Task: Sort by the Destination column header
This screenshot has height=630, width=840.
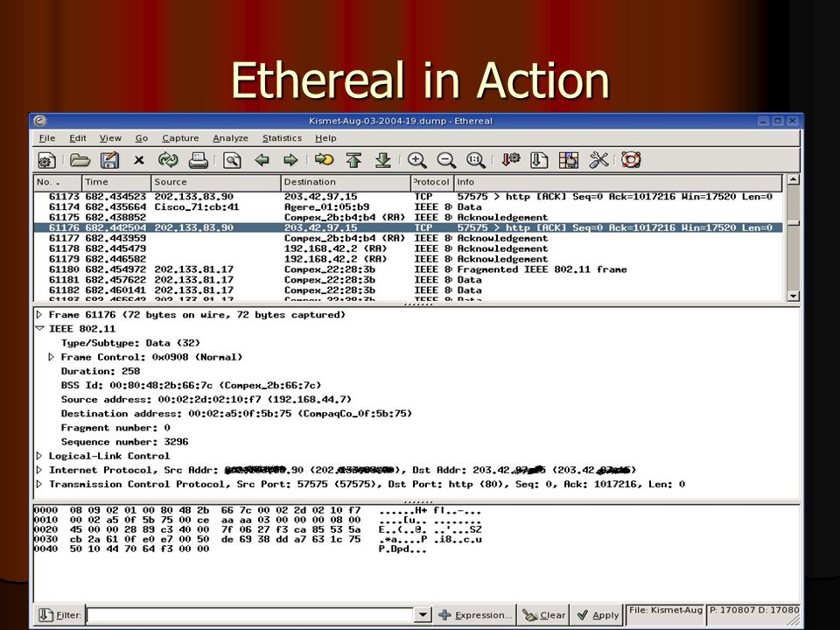Action: (346, 182)
